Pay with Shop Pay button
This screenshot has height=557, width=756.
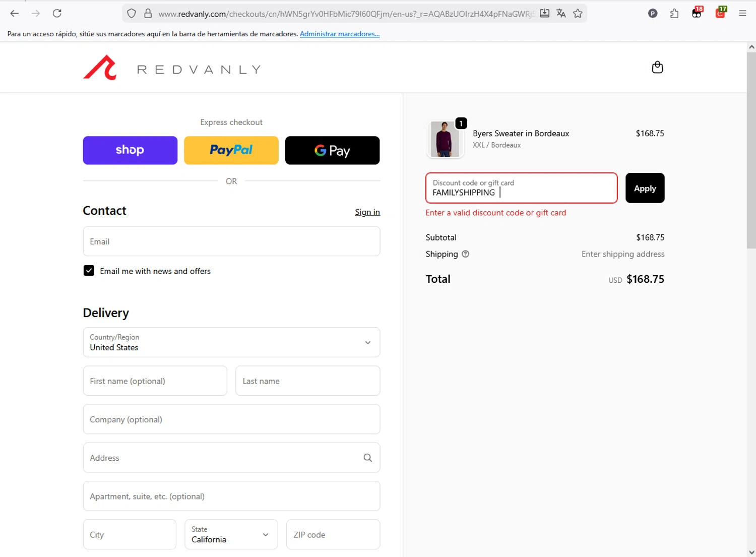point(130,150)
